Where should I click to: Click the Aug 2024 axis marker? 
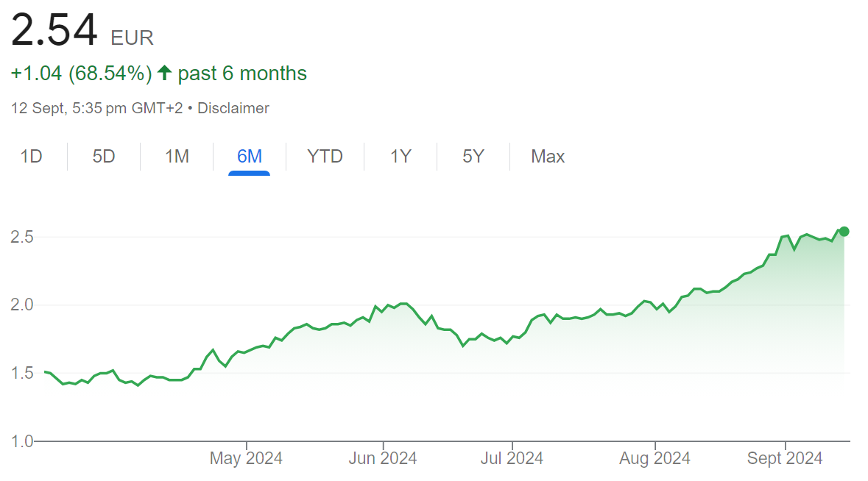654,458
